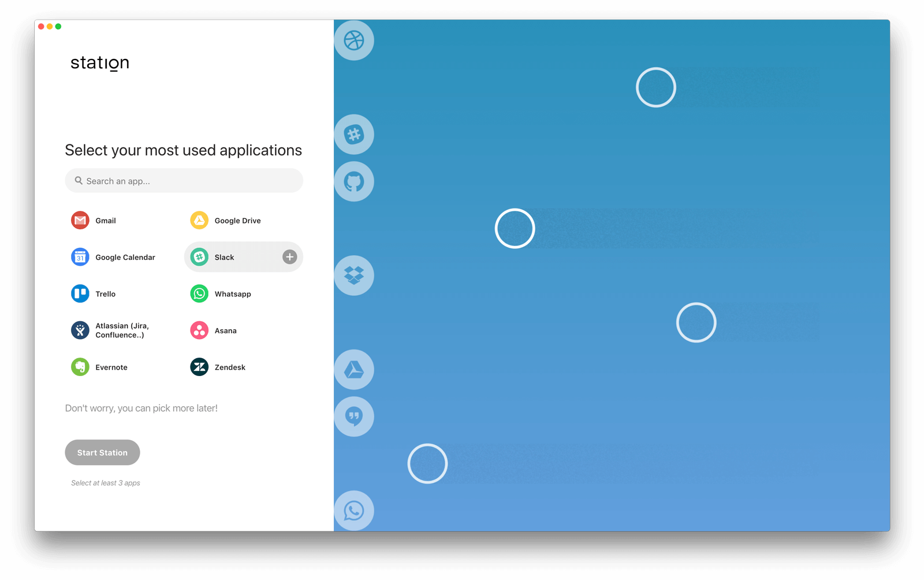The width and height of the screenshot is (924, 580).
Task: Click the Dropbox icon in blue sidebar
Action: 354,276
